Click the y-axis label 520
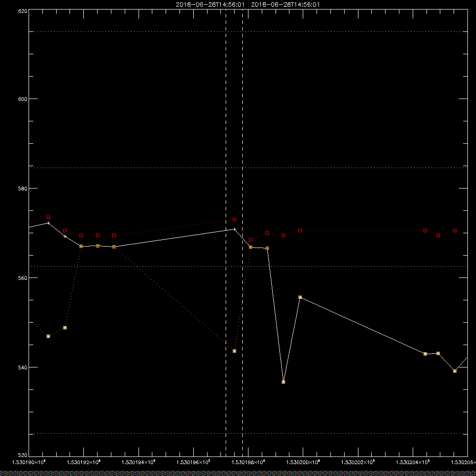The height and width of the screenshot is (476, 476). (23, 456)
